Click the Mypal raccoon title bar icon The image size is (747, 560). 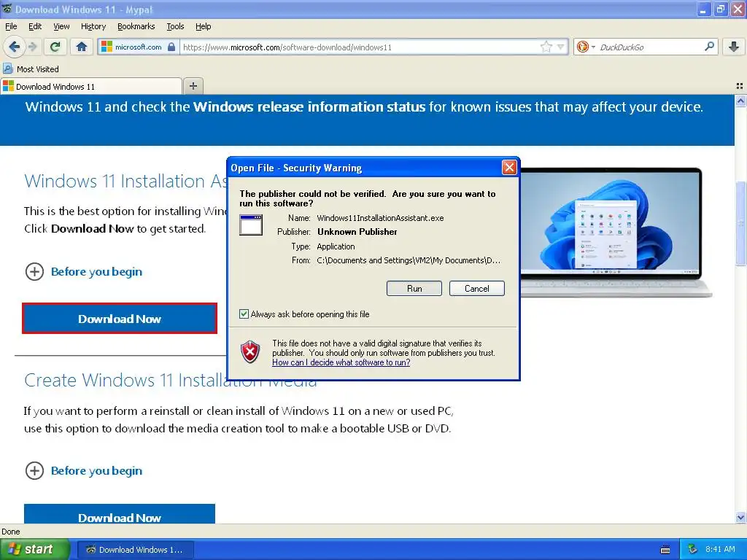(7, 9)
